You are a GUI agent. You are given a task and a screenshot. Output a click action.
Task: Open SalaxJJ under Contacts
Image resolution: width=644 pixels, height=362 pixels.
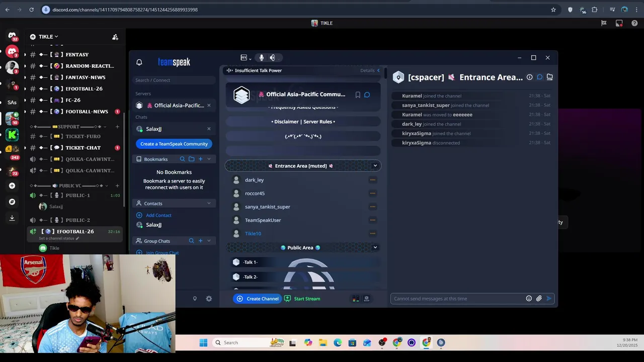tap(154, 225)
